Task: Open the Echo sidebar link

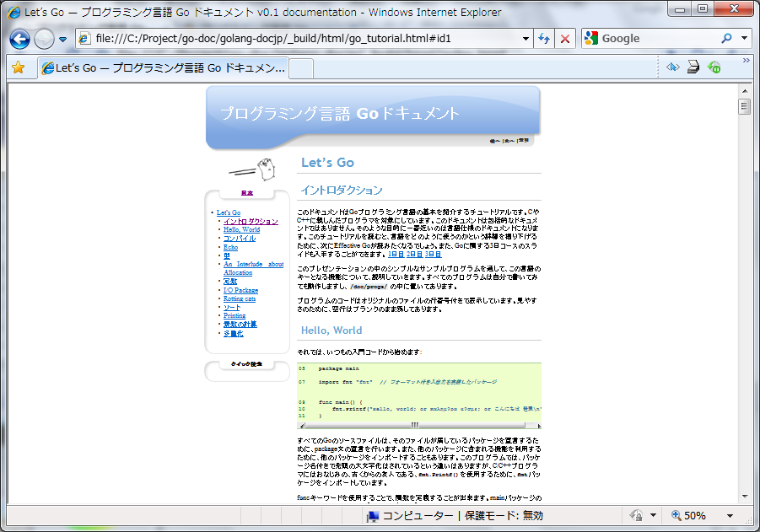Action: [x=231, y=247]
